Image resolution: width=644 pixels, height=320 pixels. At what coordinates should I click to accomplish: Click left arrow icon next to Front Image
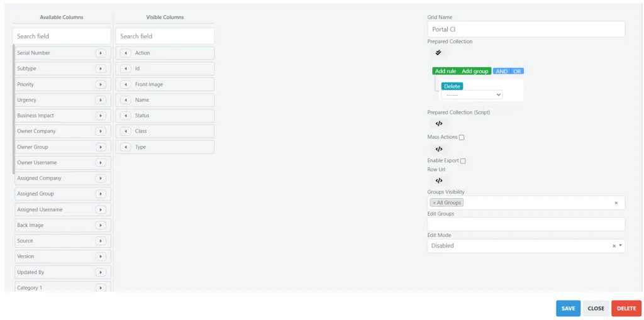126,84
